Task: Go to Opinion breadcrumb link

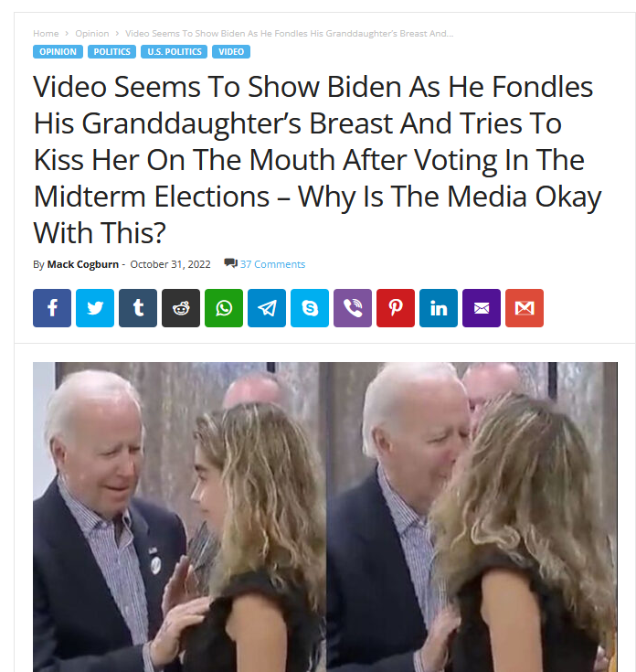Action: (x=92, y=34)
